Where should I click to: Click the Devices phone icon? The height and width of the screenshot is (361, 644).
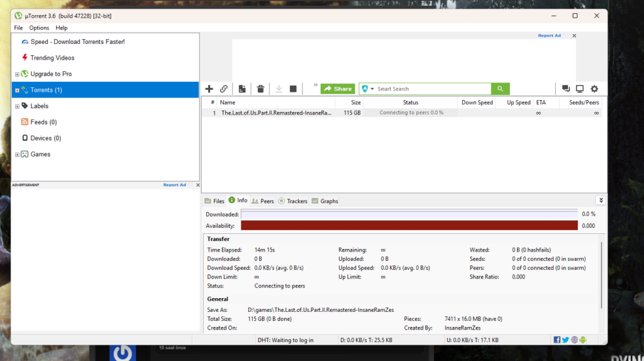click(25, 138)
